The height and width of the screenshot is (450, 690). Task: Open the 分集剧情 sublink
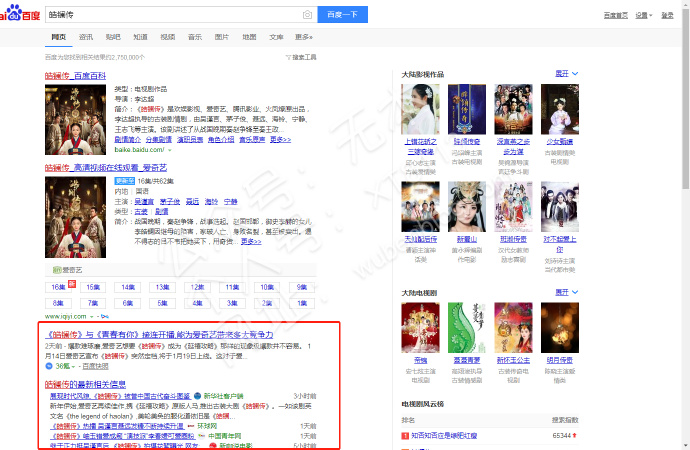click(158, 139)
